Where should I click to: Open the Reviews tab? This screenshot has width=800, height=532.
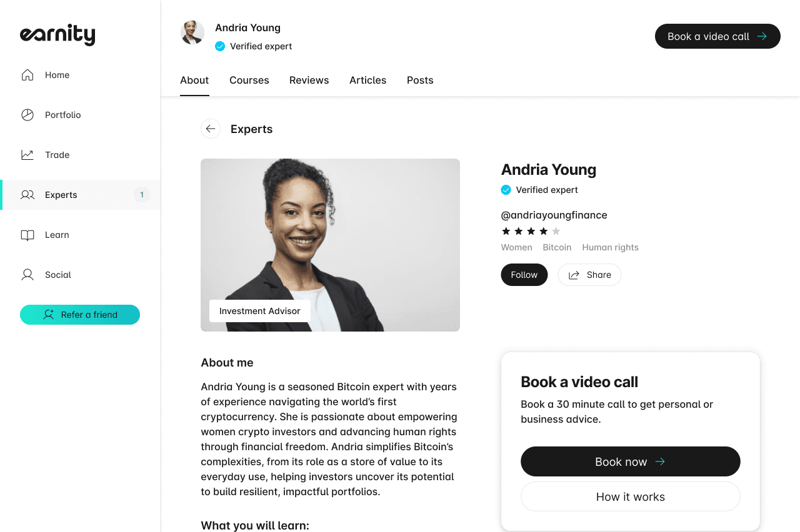[x=309, y=81]
